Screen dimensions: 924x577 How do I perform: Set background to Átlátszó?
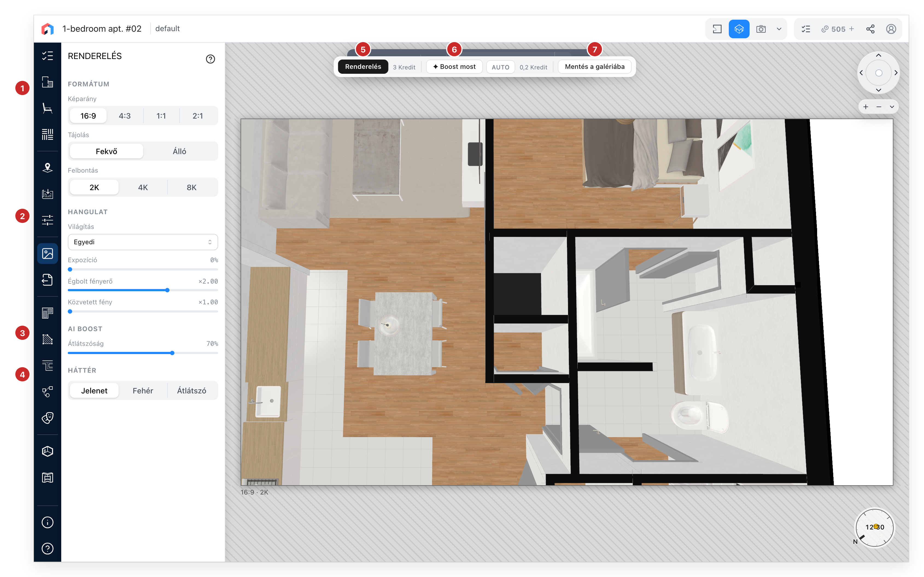coord(192,391)
